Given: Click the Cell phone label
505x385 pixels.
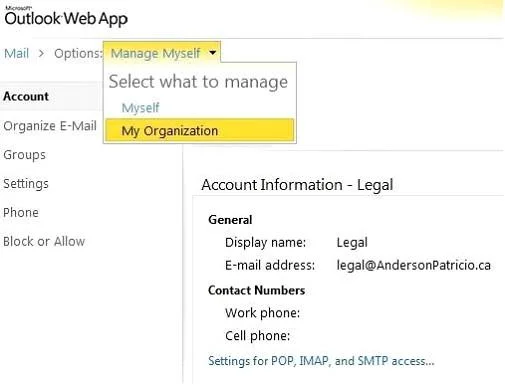Looking at the screenshot, I should [257, 335].
